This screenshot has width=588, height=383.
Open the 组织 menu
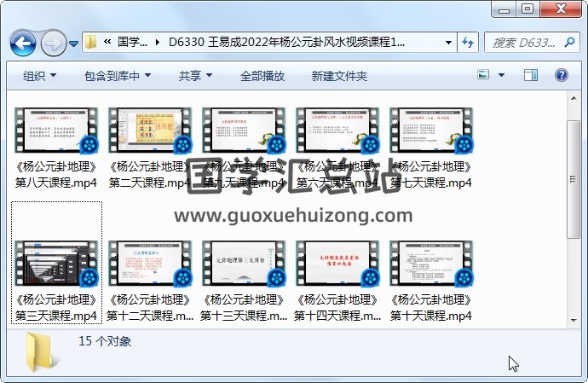(x=39, y=76)
